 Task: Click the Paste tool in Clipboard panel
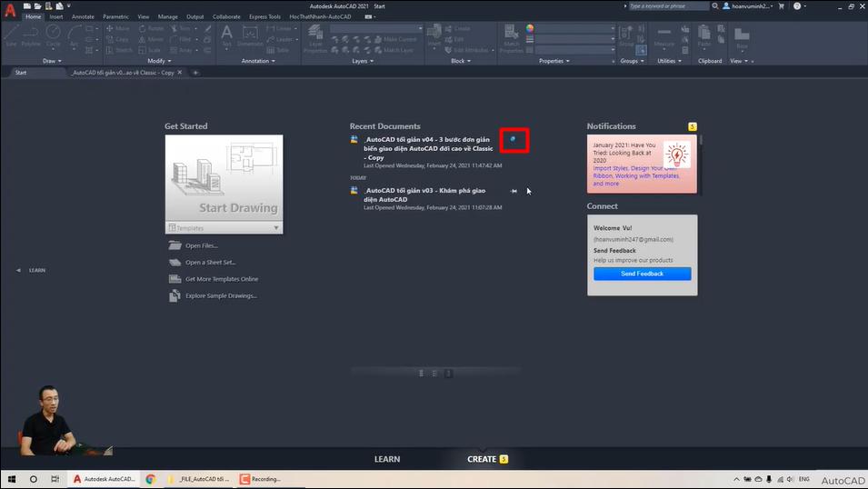[x=704, y=35]
